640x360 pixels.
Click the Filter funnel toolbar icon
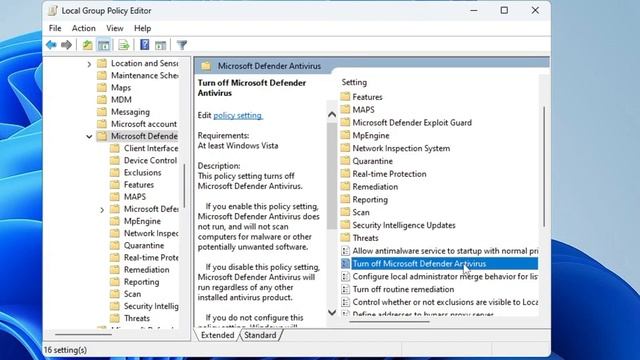[182, 45]
